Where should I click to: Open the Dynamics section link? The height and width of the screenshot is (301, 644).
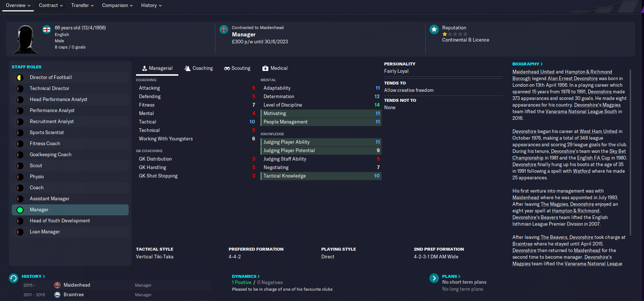246,276
